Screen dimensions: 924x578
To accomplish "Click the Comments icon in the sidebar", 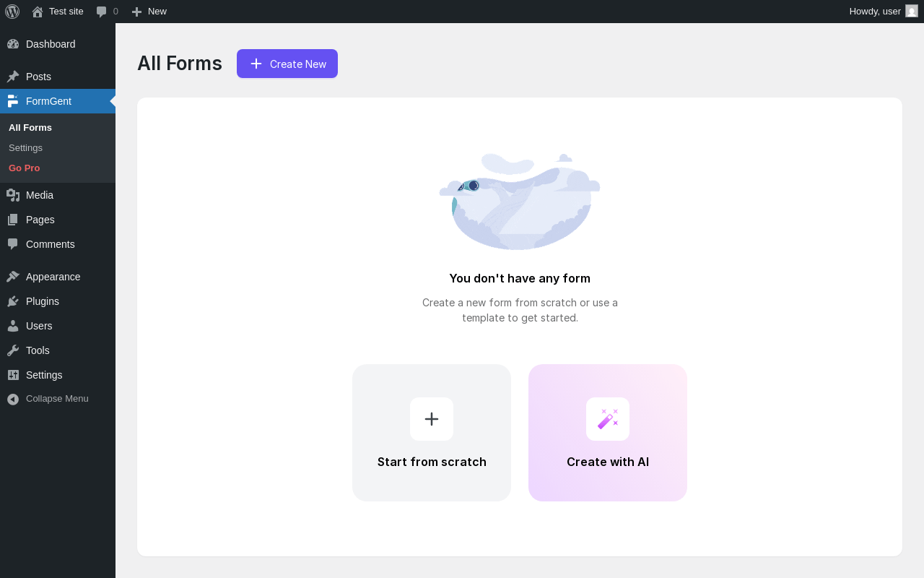I will [x=13, y=244].
